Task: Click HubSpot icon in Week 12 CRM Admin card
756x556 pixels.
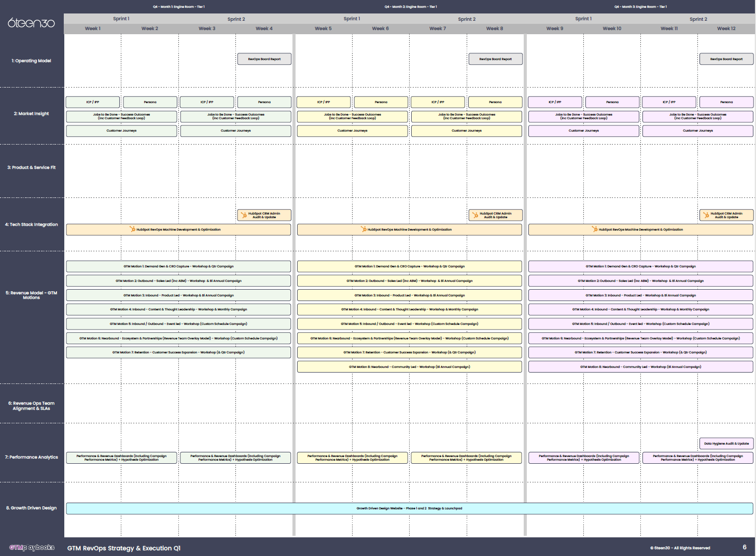Action: pyautogui.click(x=706, y=215)
